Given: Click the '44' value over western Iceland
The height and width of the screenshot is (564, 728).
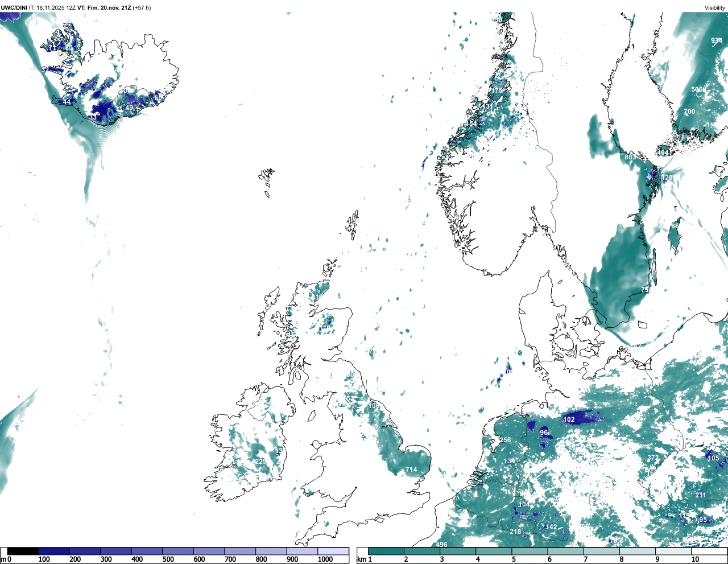Looking at the screenshot, I should (67, 102).
